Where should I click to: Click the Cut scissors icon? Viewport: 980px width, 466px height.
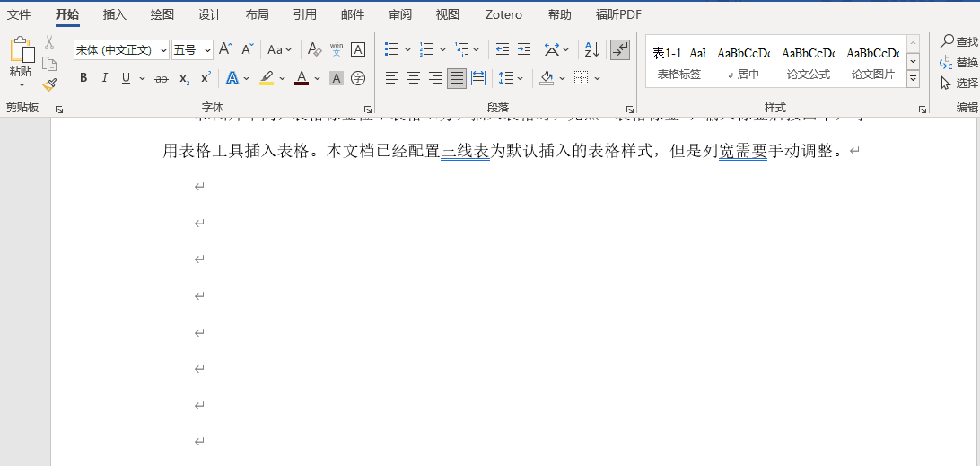(49, 43)
